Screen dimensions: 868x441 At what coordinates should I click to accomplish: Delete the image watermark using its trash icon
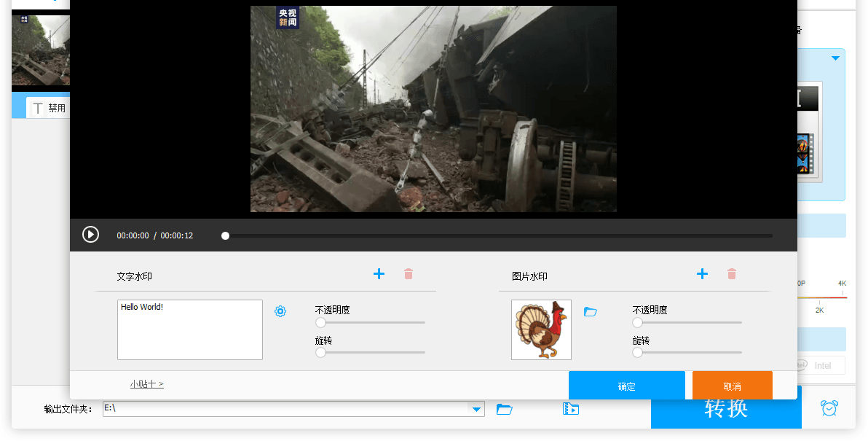[732, 274]
